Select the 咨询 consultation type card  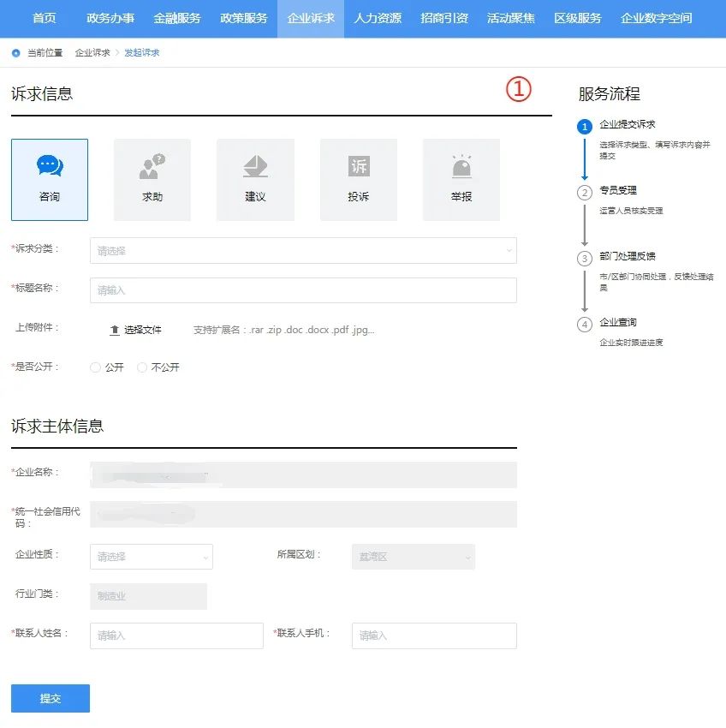[50, 180]
